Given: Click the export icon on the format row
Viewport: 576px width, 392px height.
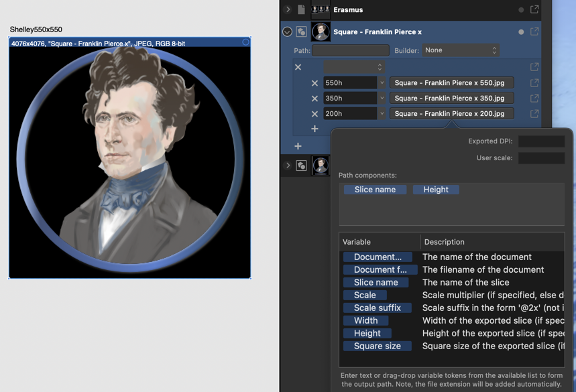Looking at the screenshot, I should (534, 67).
